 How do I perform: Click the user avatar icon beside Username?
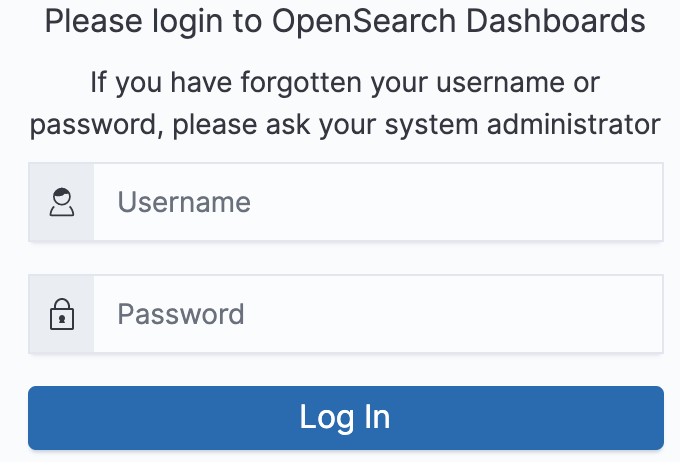pyautogui.click(x=62, y=202)
